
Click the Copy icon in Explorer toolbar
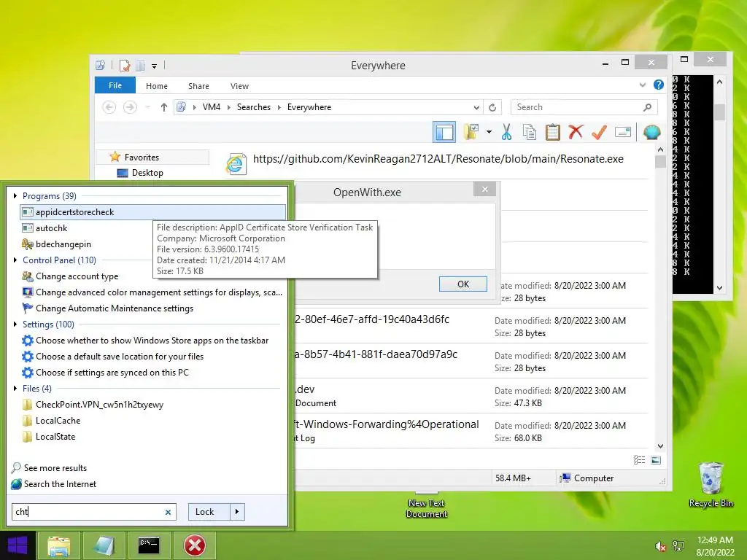(x=530, y=132)
